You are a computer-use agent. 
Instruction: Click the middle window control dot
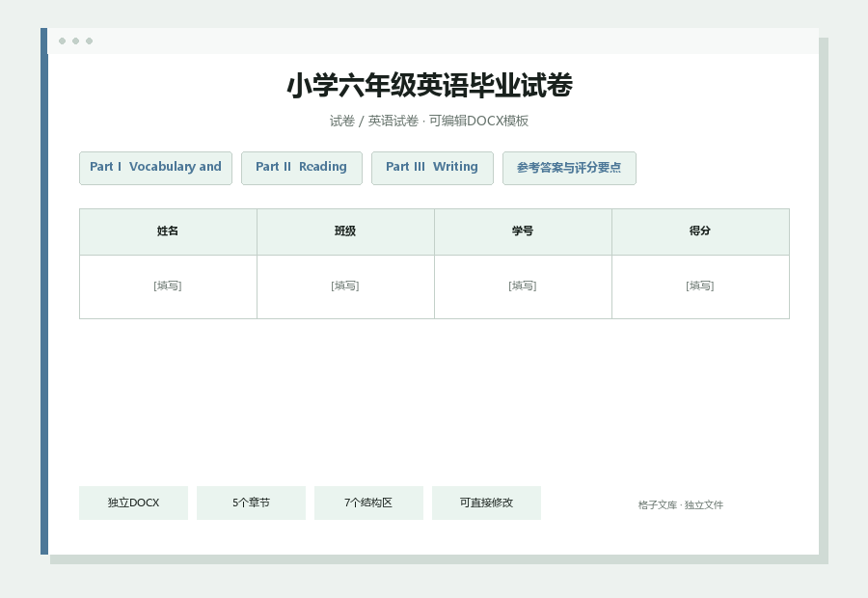pyautogui.click(x=76, y=41)
